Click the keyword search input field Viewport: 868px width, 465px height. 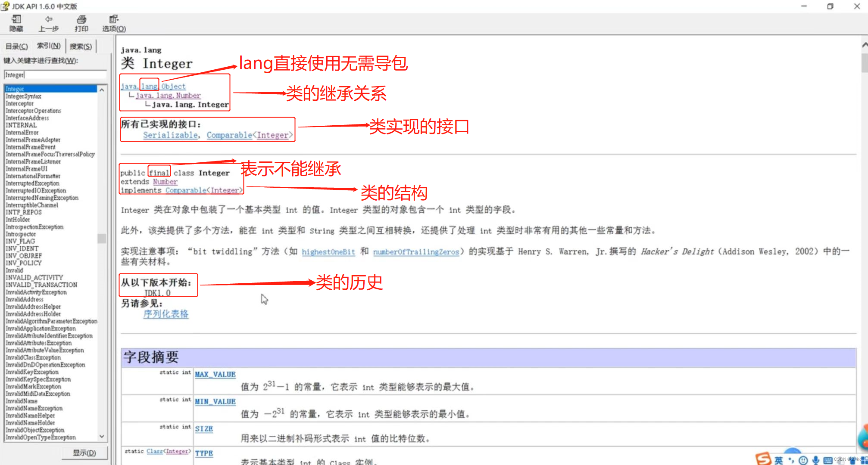click(55, 75)
